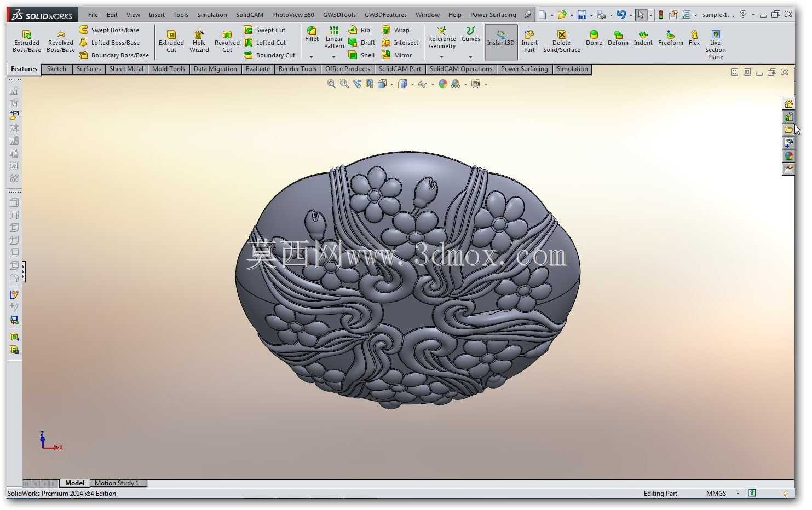The height and width of the screenshot is (510, 812).
Task: Open the Insert menu
Action: coord(157,15)
